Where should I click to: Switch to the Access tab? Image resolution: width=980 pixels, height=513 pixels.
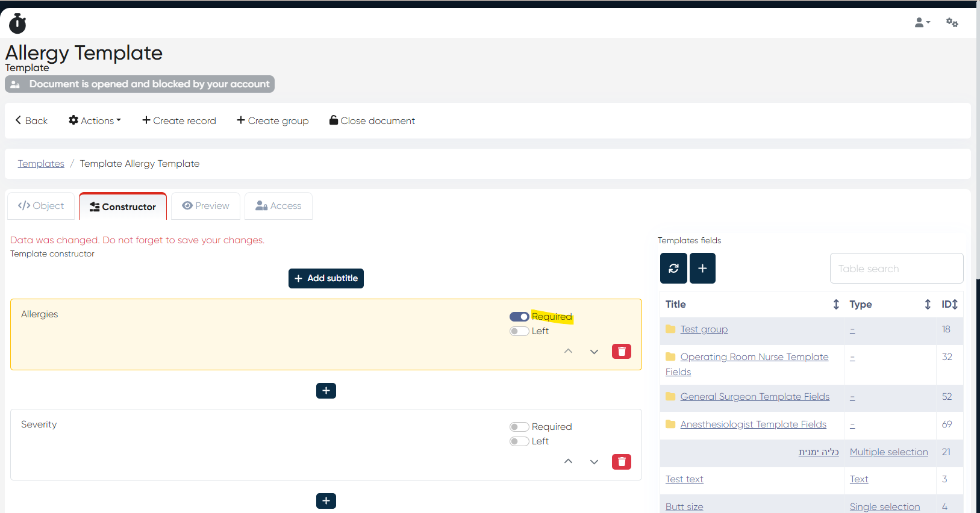click(x=278, y=206)
